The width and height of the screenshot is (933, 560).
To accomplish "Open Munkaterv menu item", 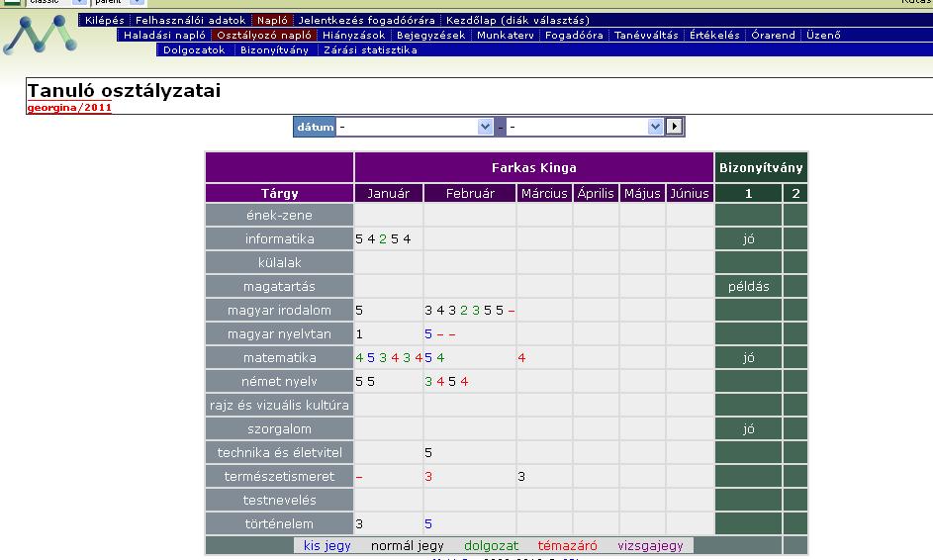I will (x=506, y=35).
